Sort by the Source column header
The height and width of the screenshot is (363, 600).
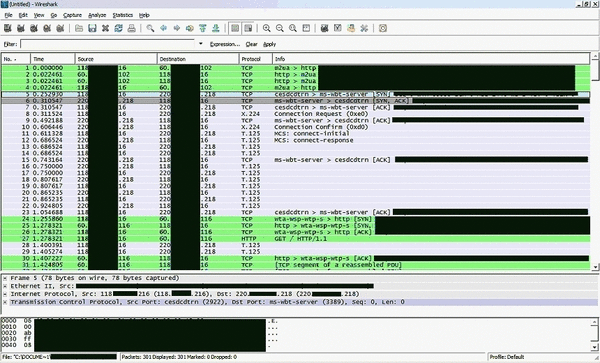116,59
